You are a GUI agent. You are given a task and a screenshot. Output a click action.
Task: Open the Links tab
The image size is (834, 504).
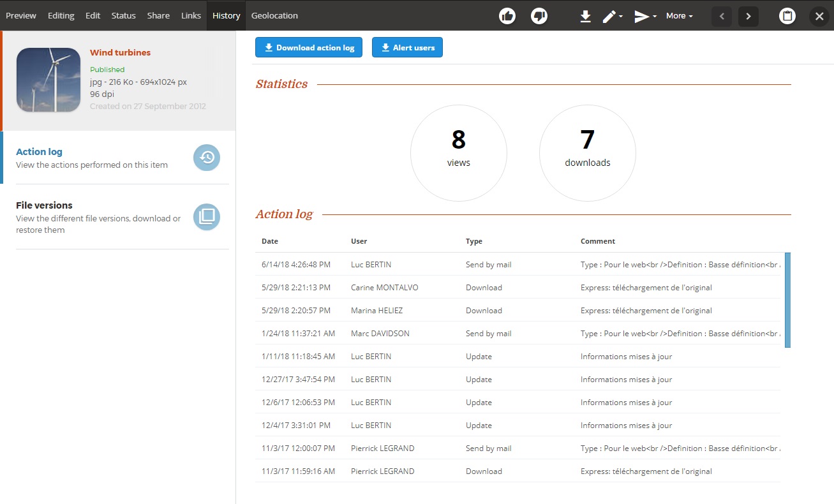[x=191, y=15]
